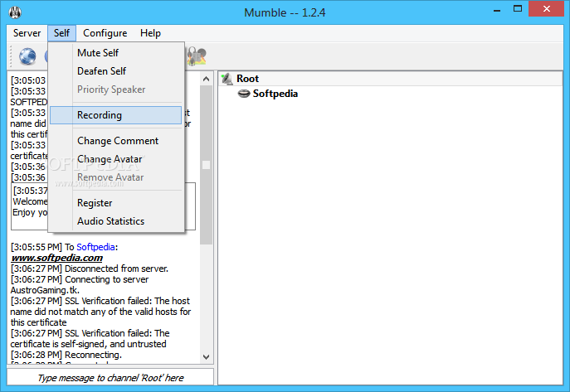The height and width of the screenshot is (392, 570).
Task: Click the Root channel icon
Action: point(227,79)
